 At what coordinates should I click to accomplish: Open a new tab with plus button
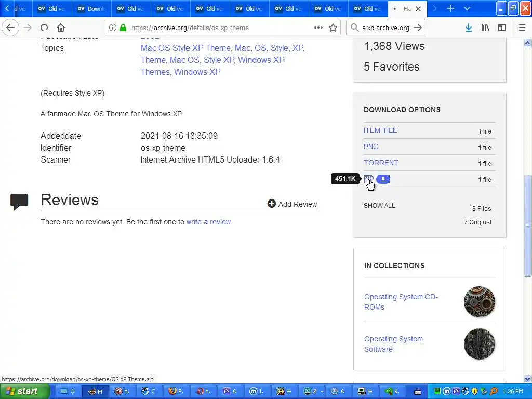(450, 8)
